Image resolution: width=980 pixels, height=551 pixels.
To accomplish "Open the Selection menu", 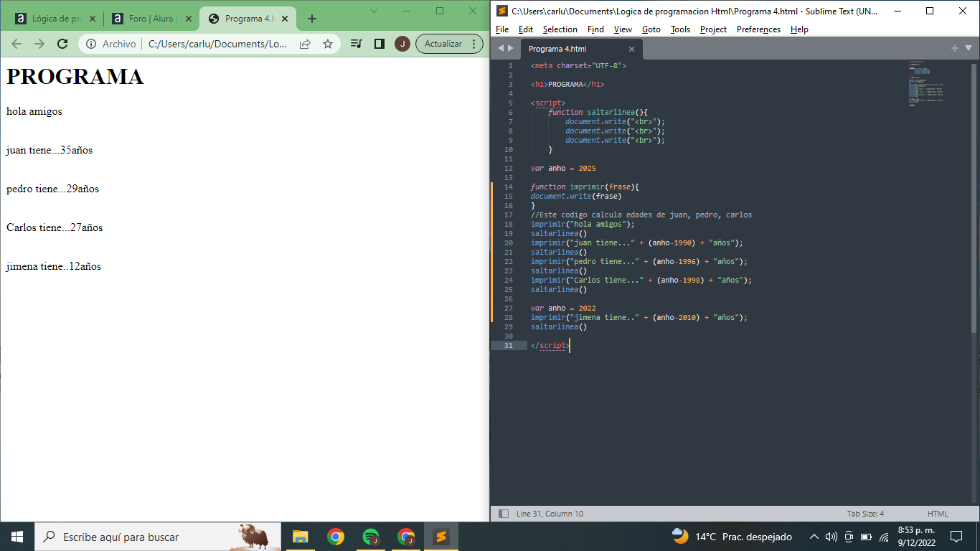I will tap(560, 29).
